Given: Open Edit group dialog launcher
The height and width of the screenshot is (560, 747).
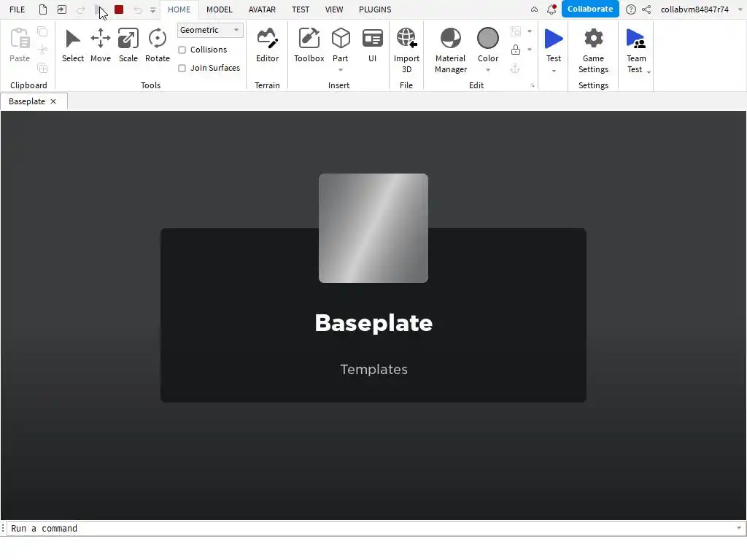Looking at the screenshot, I should tap(533, 86).
